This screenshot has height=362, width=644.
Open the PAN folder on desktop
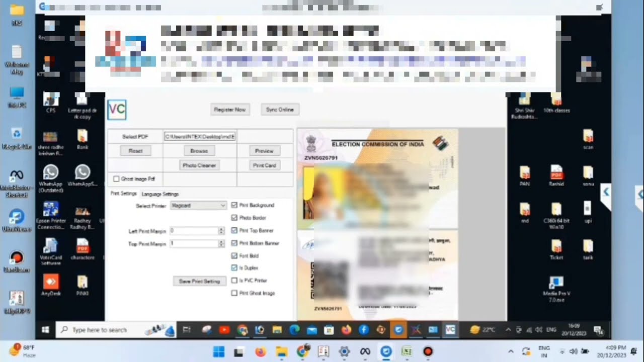[525, 176]
